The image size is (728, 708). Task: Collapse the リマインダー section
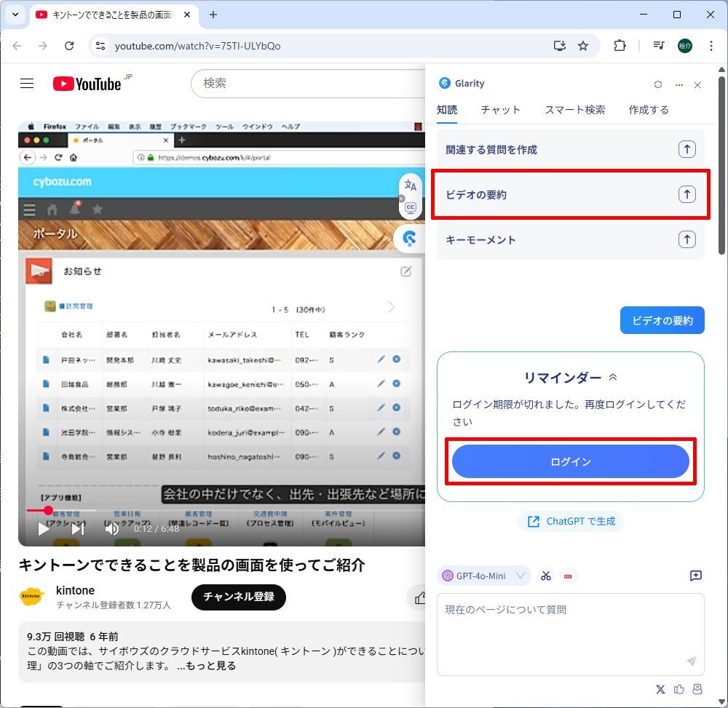[612, 377]
